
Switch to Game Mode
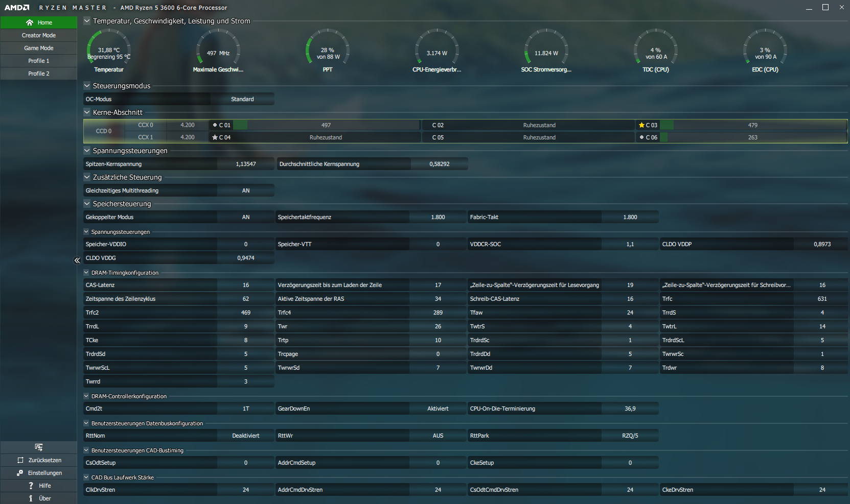point(39,48)
